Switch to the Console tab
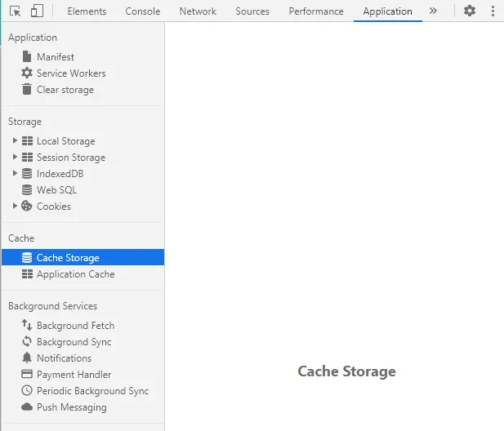This screenshot has height=431, width=504. tap(143, 11)
